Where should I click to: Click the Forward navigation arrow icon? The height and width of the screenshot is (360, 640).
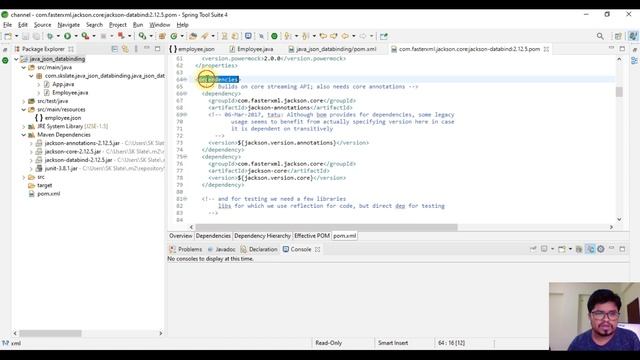[363, 36]
